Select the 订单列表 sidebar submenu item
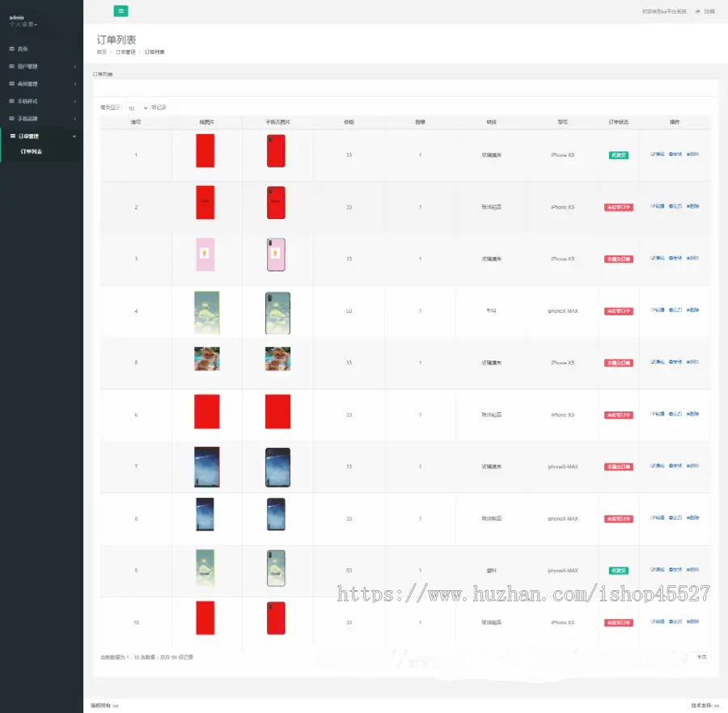728x713 pixels. (31, 152)
